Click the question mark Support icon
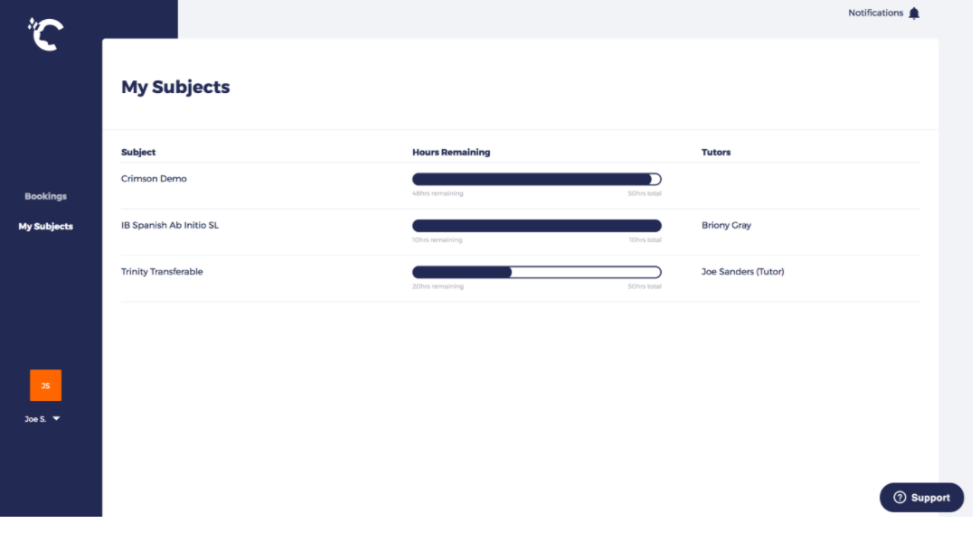 900,498
